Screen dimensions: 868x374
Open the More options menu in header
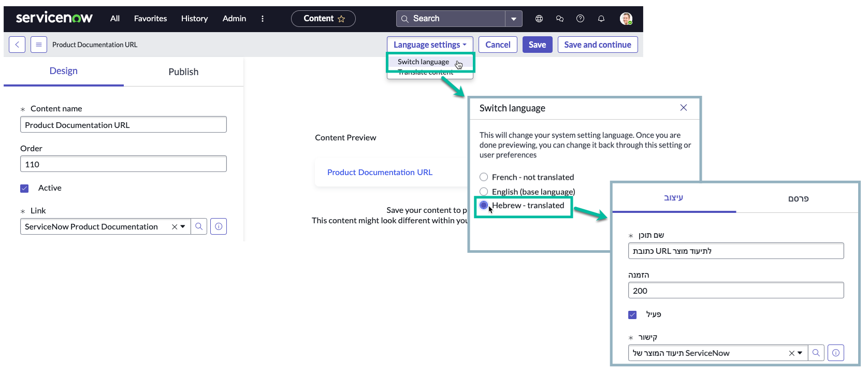pos(263,19)
